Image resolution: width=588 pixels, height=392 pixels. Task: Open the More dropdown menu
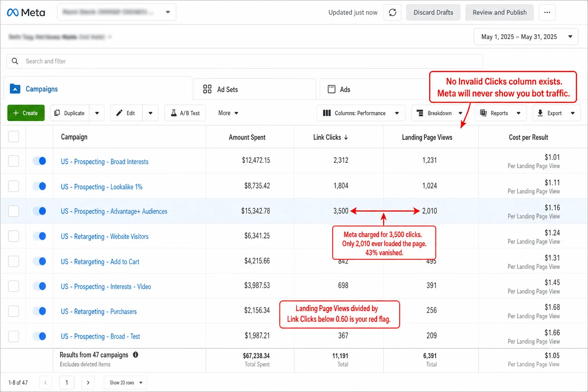(x=228, y=113)
